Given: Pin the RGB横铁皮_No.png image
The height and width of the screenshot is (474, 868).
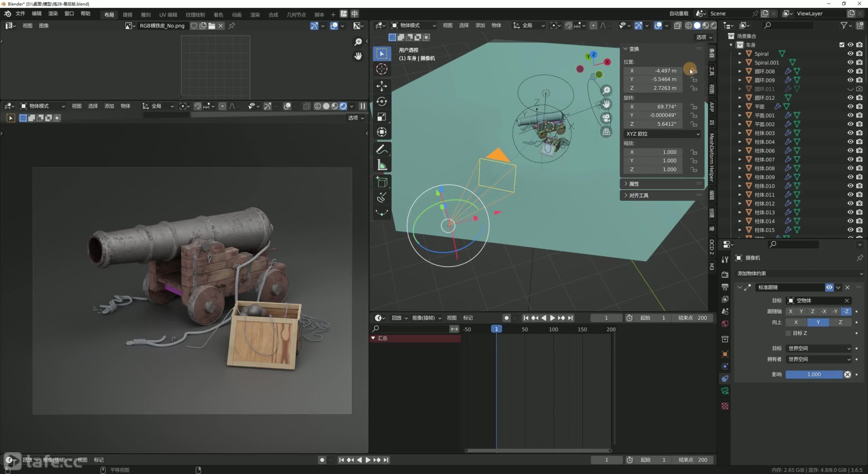Looking at the screenshot, I should tap(232, 26).
